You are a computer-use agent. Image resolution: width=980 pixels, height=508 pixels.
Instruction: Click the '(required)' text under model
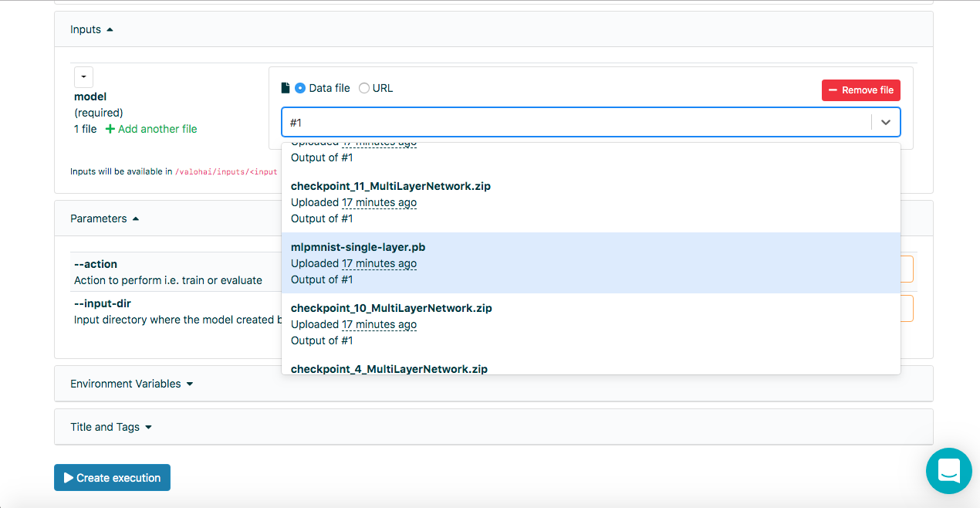[x=99, y=113]
